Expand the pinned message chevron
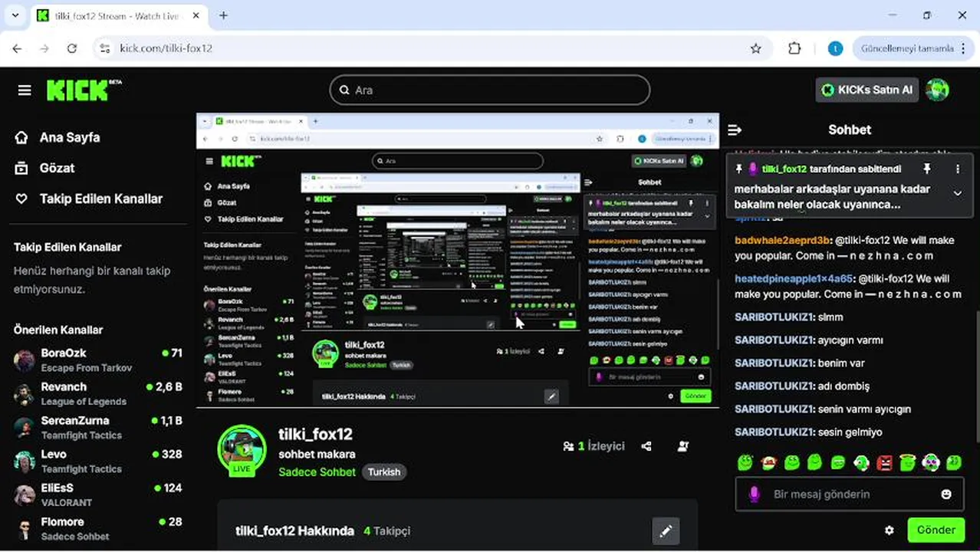 (x=957, y=193)
